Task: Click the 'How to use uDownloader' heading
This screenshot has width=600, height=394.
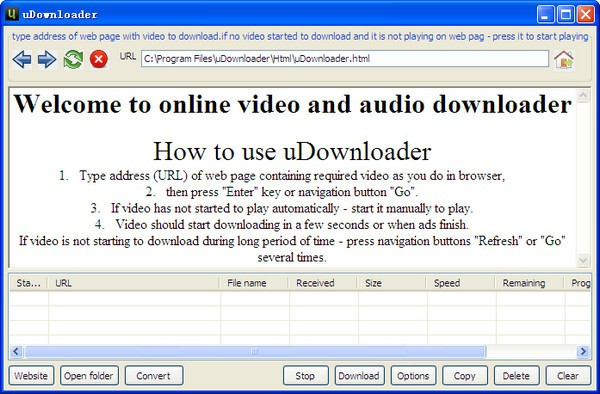Action: [292, 151]
